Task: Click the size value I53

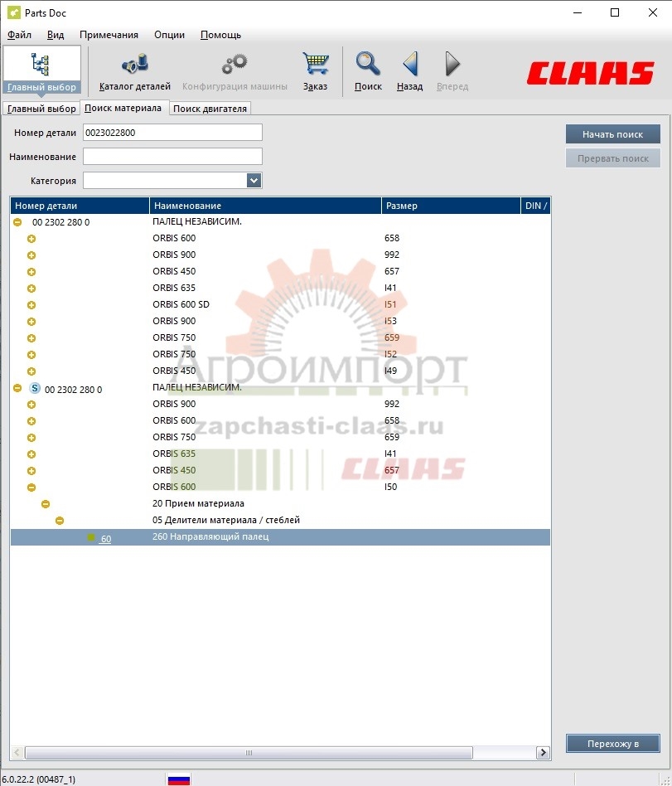Action: click(x=390, y=321)
